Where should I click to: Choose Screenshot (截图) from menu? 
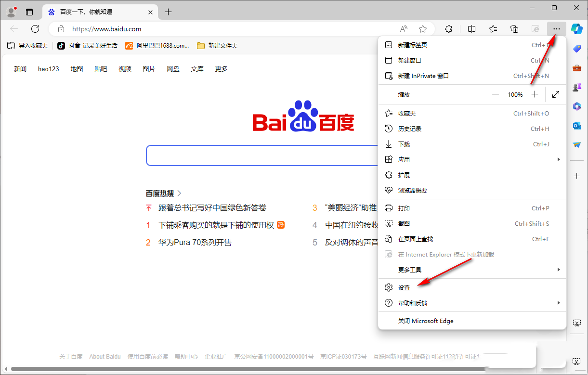pos(472,223)
